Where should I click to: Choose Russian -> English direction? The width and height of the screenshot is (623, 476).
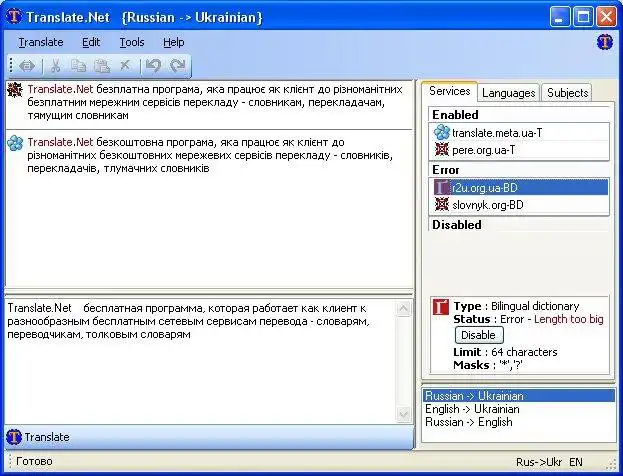tap(519, 422)
